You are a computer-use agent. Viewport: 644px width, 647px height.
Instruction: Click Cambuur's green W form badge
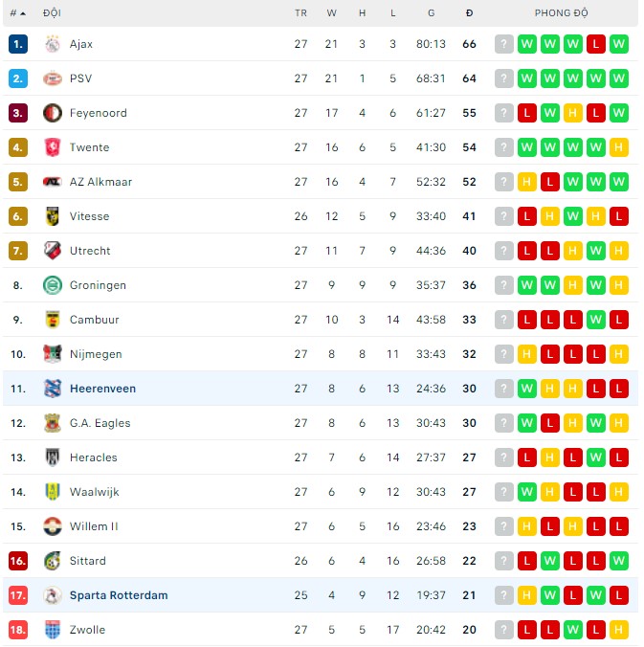coord(596,320)
